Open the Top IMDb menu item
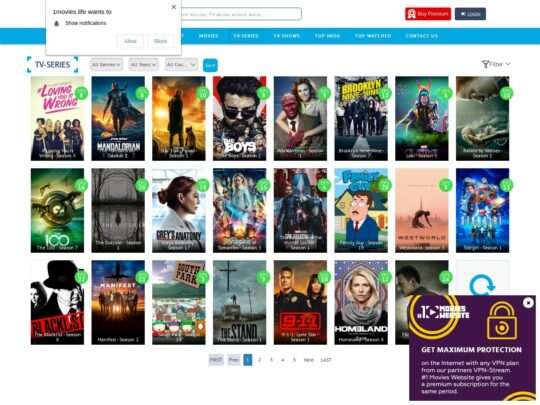Image resolution: width=540 pixels, height=405 pixels. point(327,36)
